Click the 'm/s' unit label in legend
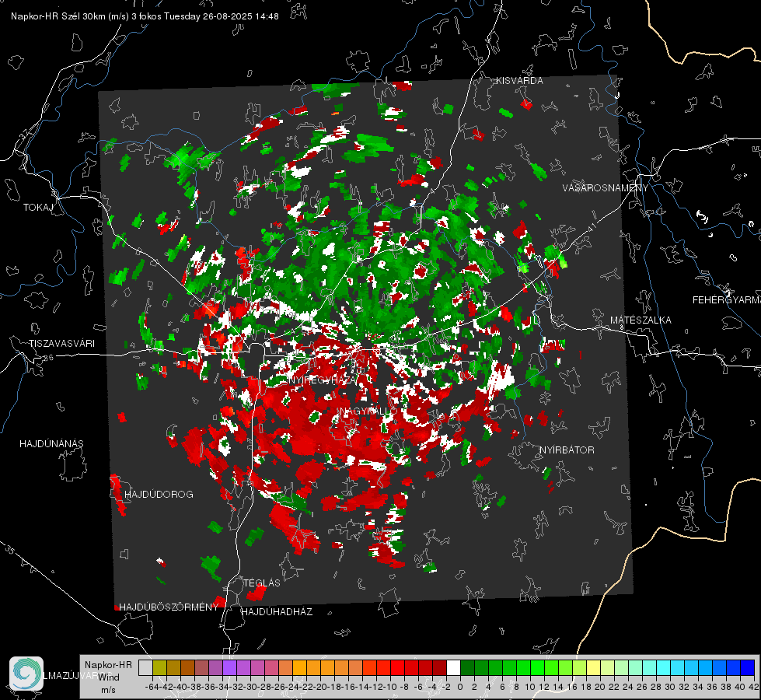761x700 pixels. (x=108, y=690)
